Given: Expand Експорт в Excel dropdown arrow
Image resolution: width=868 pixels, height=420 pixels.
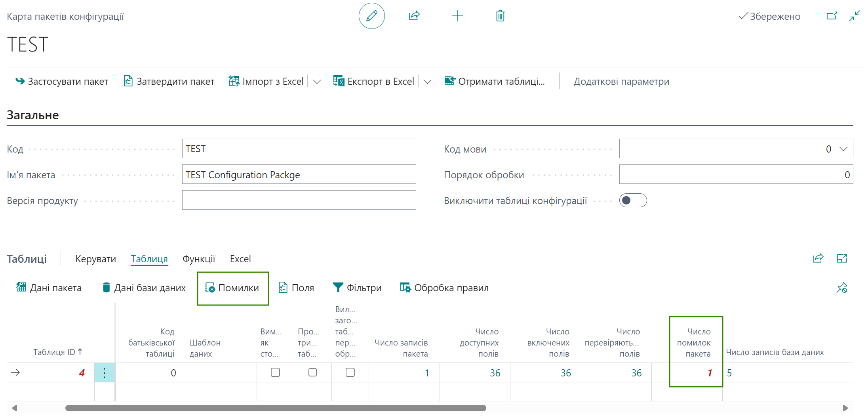Looking at the screenshot, I should [x=427, y=82].
